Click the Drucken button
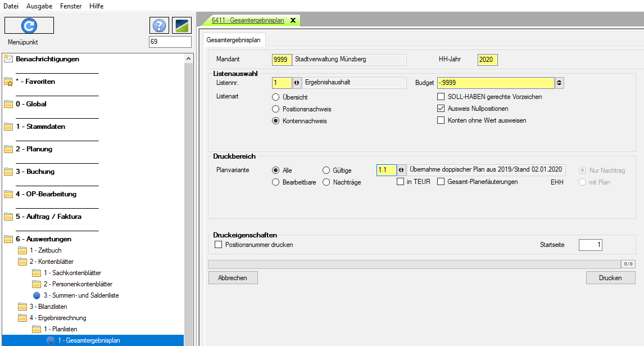 [610, 278]
